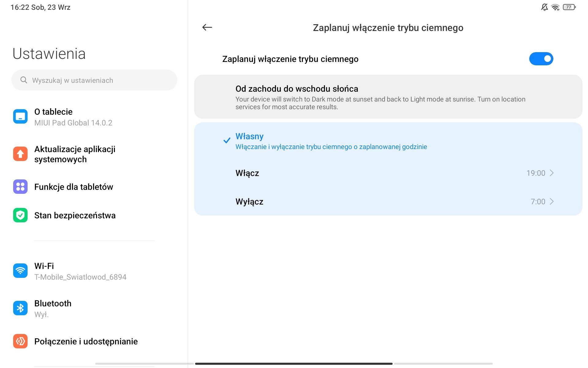The image size is (588, 368).
Task: Expand the Włącz time chevron
Action: (x=552, y=173)
